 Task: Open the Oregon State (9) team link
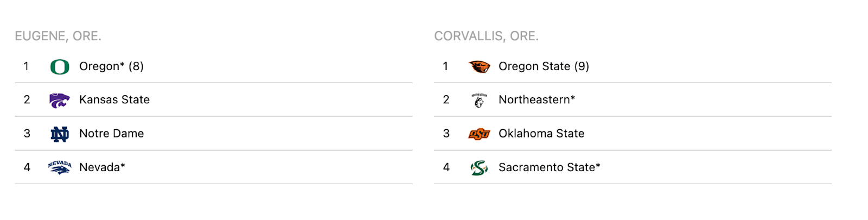(544, 66)
